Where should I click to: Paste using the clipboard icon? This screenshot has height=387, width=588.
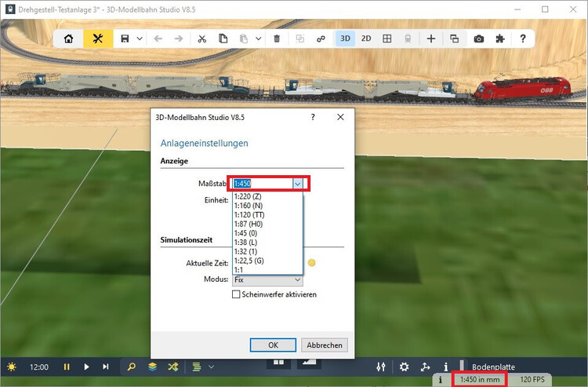244,38
